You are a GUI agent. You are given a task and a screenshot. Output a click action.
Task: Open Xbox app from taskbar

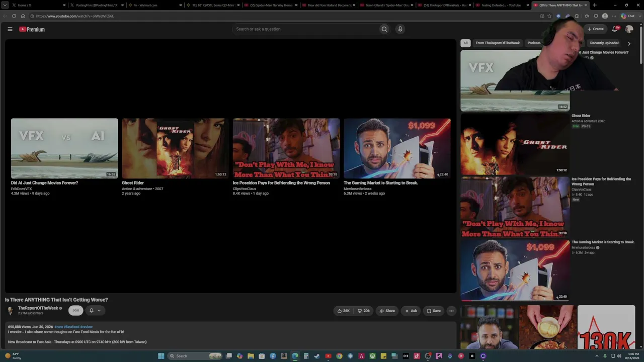[x=372, y=356]
